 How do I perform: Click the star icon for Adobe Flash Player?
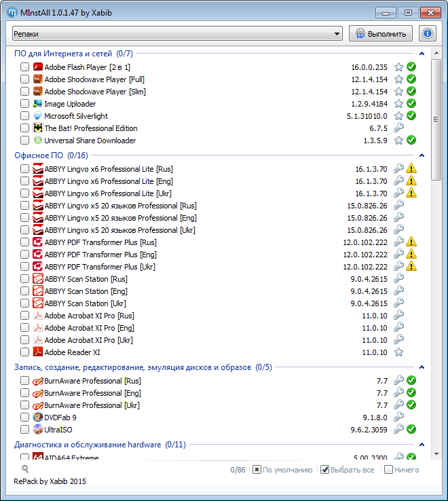pos(398,67)
